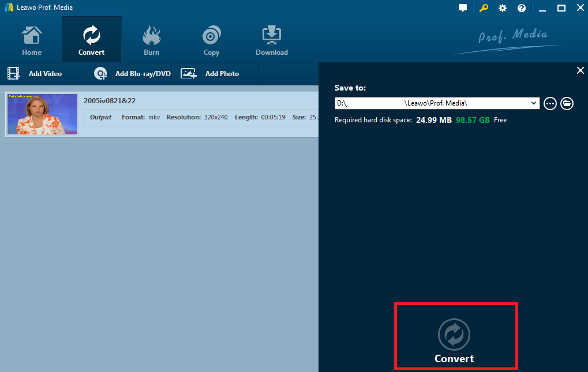The height and width of the screenshot is (372, 588).
Task: Select the Copy module icon
Action: tap(211, 35)
